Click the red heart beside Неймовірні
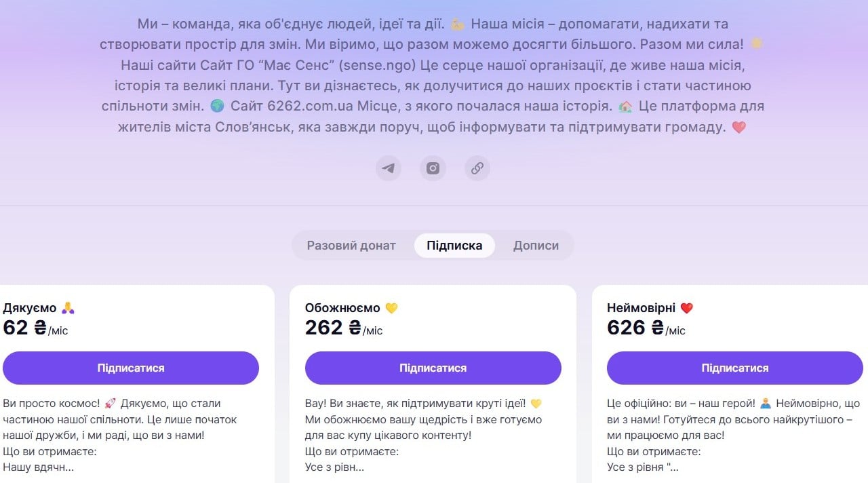The height and width of the screenshot is (483, 868). pyautogui.click(x=686, y=308)
